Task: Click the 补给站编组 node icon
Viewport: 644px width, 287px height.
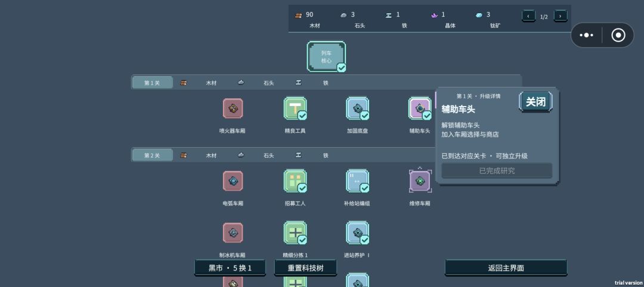Action: tap(357, 181)
